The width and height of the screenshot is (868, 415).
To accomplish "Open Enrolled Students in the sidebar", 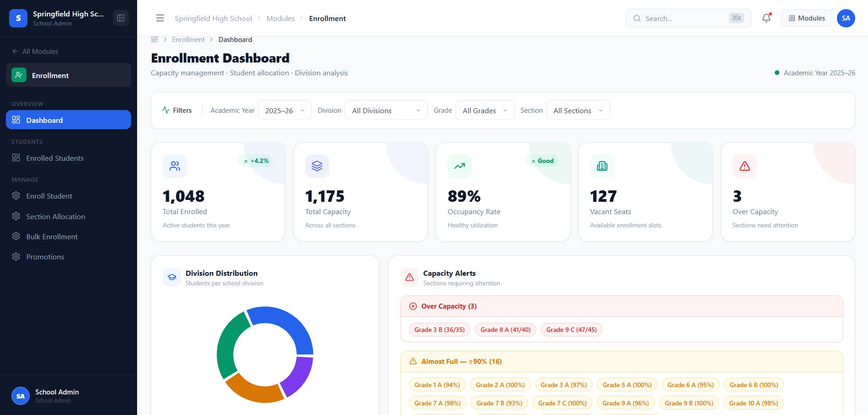I will click(x=69, y=158).
